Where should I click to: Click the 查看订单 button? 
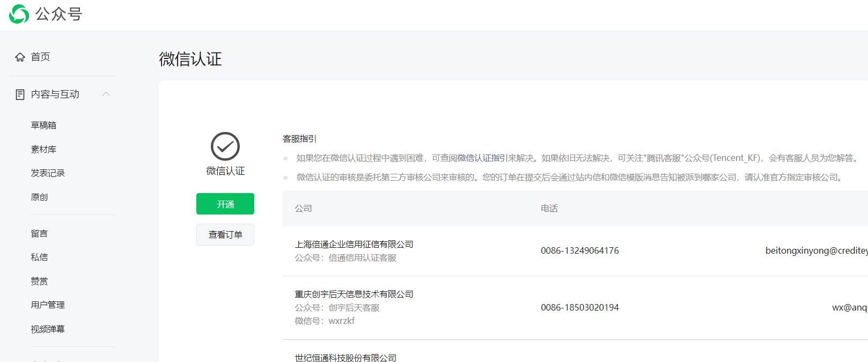point(225,234)
